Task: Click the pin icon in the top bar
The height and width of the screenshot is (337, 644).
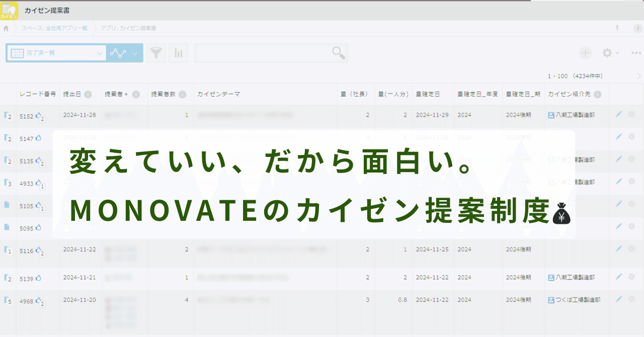Action: 617,29
